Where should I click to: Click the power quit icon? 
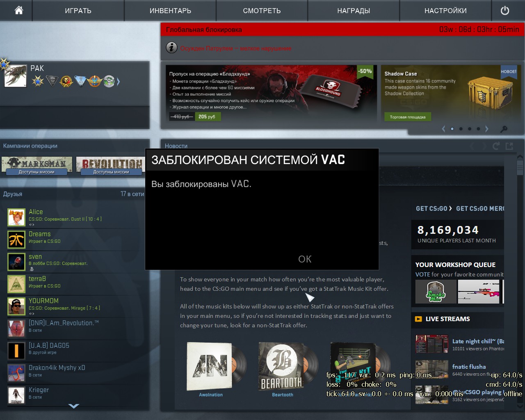[x=505, y=10]
